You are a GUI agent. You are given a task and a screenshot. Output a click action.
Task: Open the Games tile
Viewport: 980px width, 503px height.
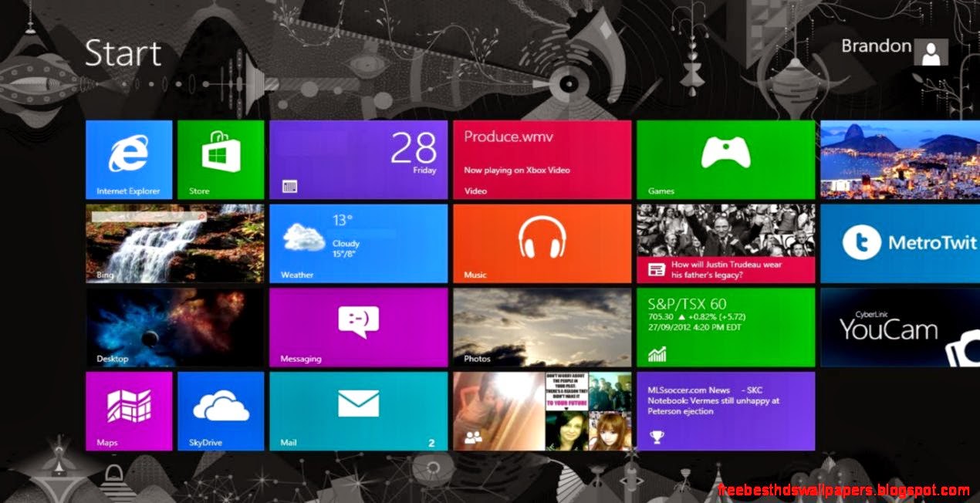point(725,160)
